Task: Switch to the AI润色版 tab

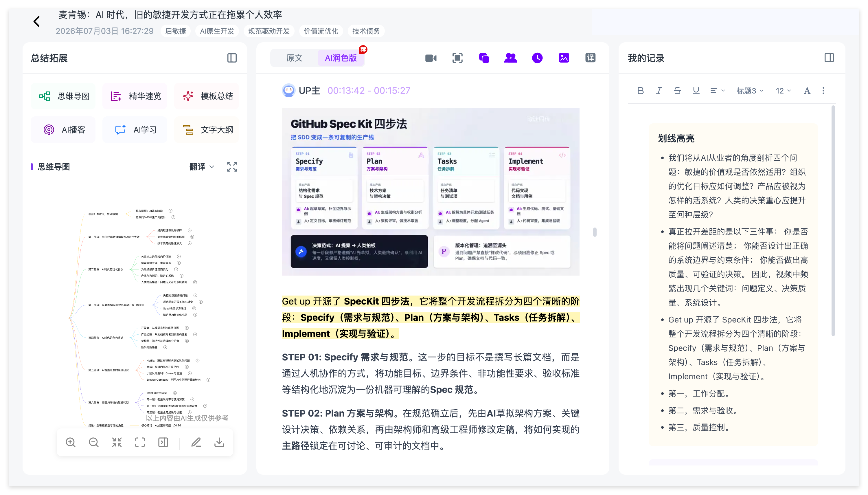Action: [x=341, y=58]
